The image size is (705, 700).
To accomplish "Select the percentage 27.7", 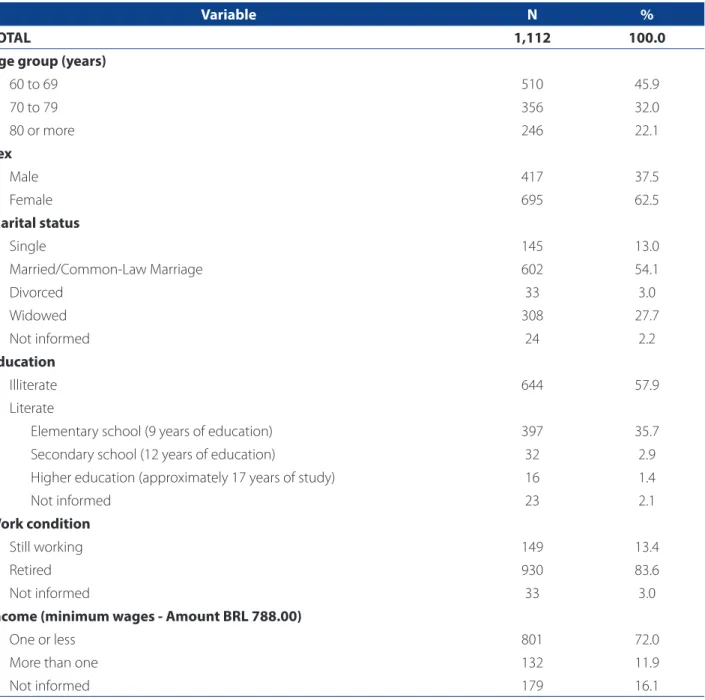I will pyautogui.click(x=647, y=315).
